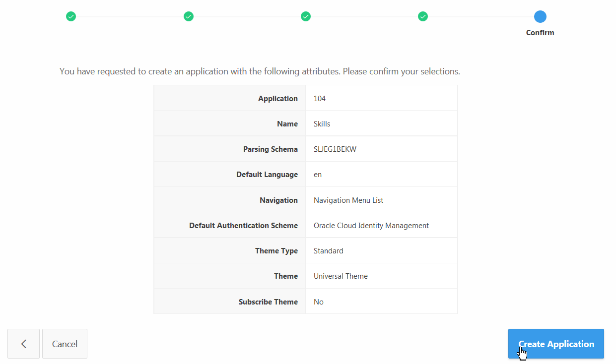Image resolution: width=616 pixels, height=364 pixels.
Task: Select the Application ID value 104
Action: 319,98
